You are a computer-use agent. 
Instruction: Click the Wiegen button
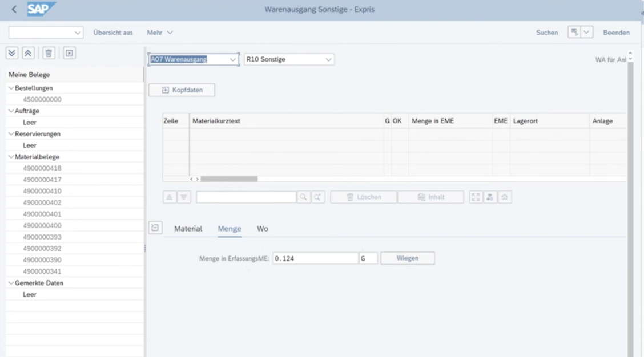click(x=407, y=258)
